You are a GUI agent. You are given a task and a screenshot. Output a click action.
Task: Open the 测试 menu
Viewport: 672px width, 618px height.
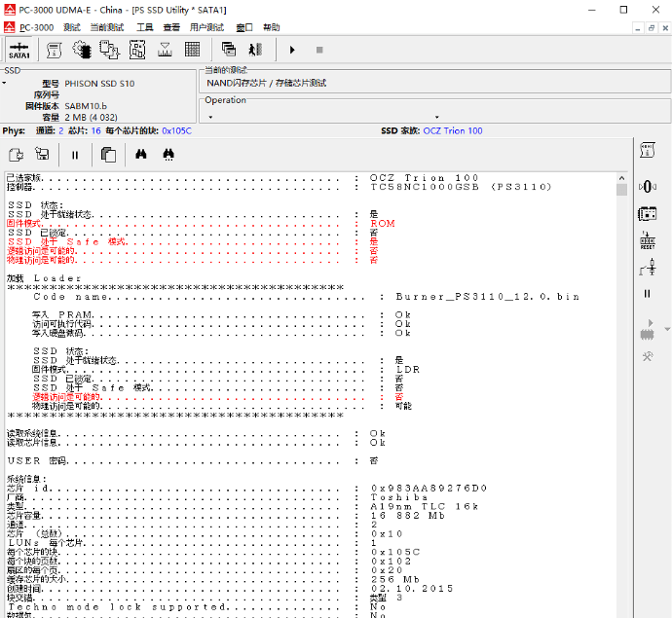click(71, 27)
